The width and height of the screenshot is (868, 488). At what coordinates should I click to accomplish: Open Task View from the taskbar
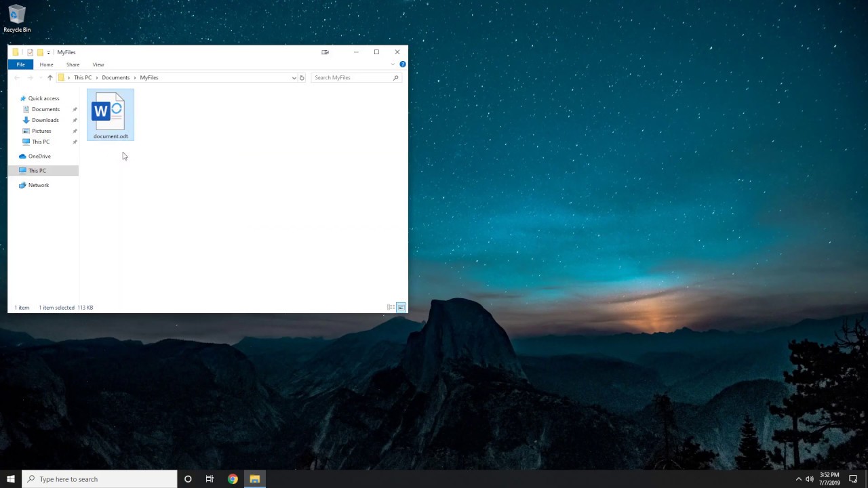click(x=210, y=479)
